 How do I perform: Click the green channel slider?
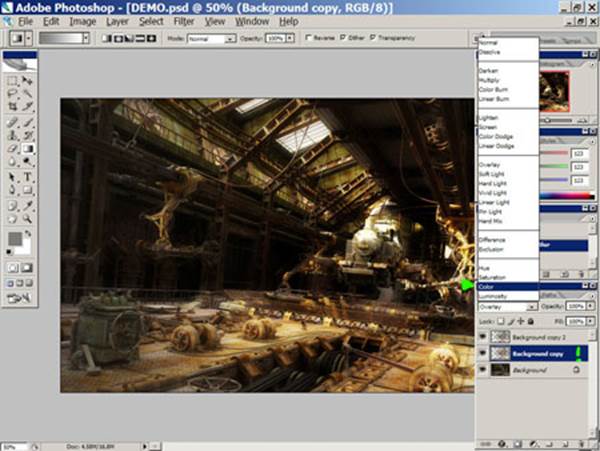click(554, 166)
